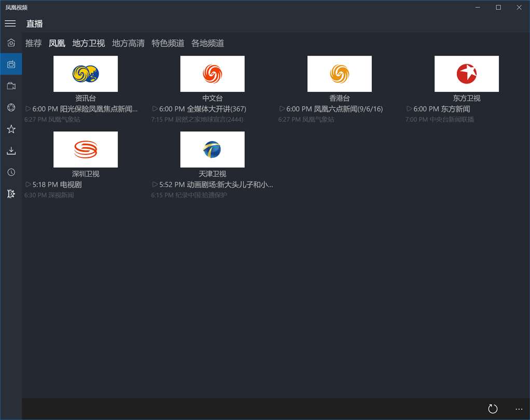Open history clock icon in sidebar
Image resolution: width=530 pixels, height=420 pixels.
[x=11, y=172]
